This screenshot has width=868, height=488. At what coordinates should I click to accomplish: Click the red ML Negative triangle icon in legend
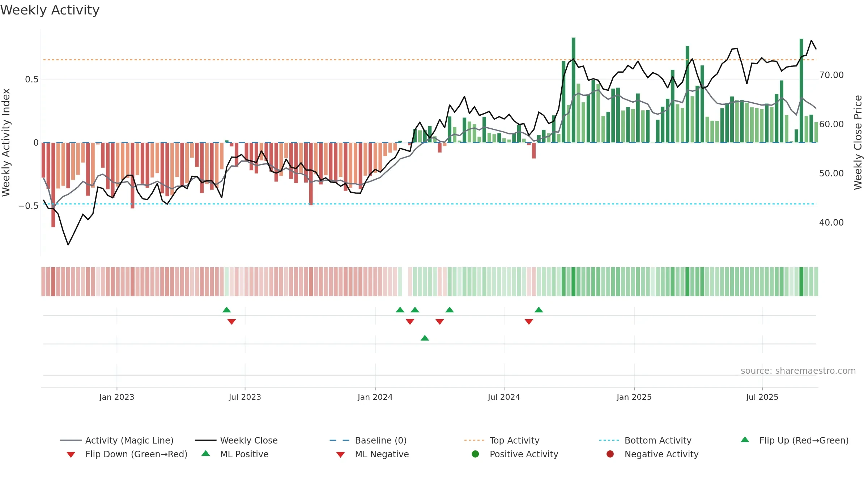(340, 455)
